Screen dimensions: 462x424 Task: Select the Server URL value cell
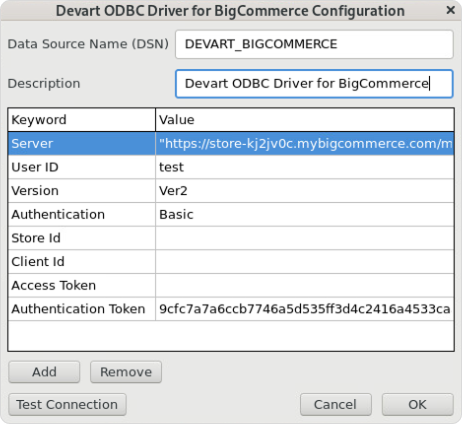click(x=305, y=144)
